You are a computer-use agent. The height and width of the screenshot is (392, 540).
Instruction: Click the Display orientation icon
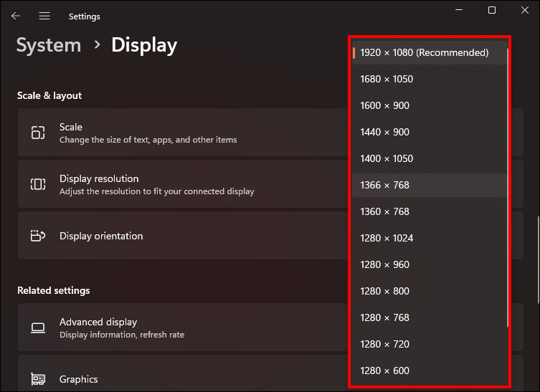coord(38,236)
